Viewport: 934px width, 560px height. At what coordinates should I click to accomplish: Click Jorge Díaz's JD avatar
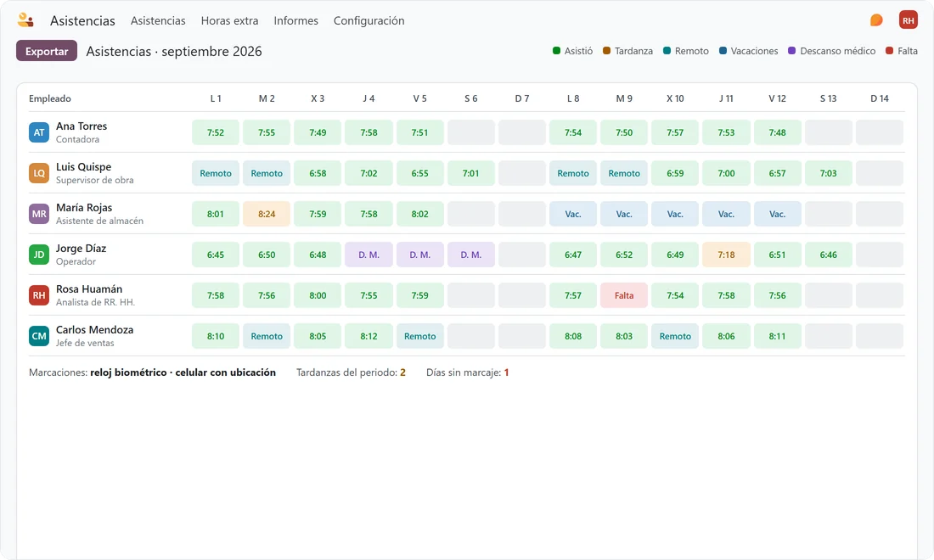39,255
